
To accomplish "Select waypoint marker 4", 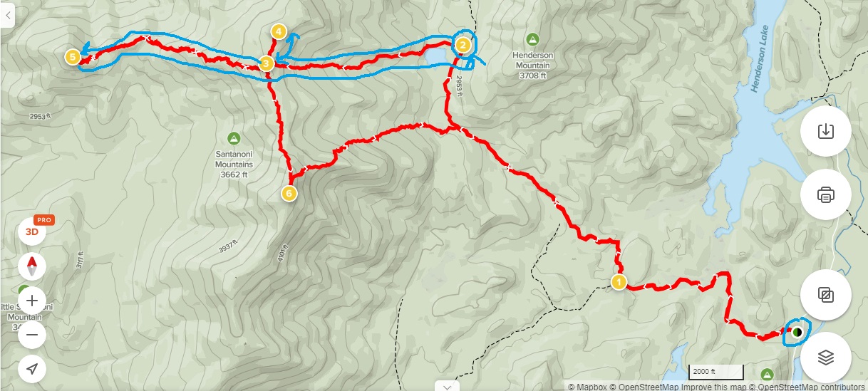I will [279, 31].
